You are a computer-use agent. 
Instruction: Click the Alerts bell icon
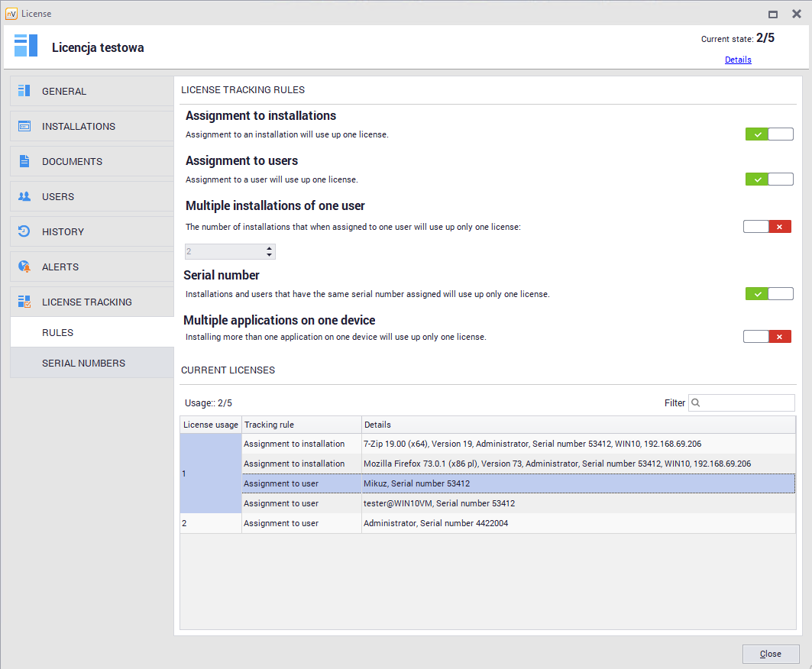point(24,267)
